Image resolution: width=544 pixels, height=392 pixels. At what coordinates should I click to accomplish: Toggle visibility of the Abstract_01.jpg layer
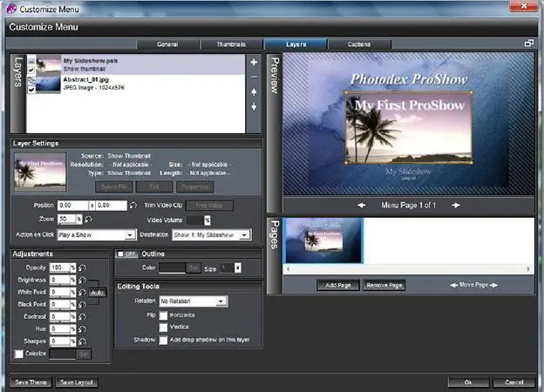(x=31, y=90)
